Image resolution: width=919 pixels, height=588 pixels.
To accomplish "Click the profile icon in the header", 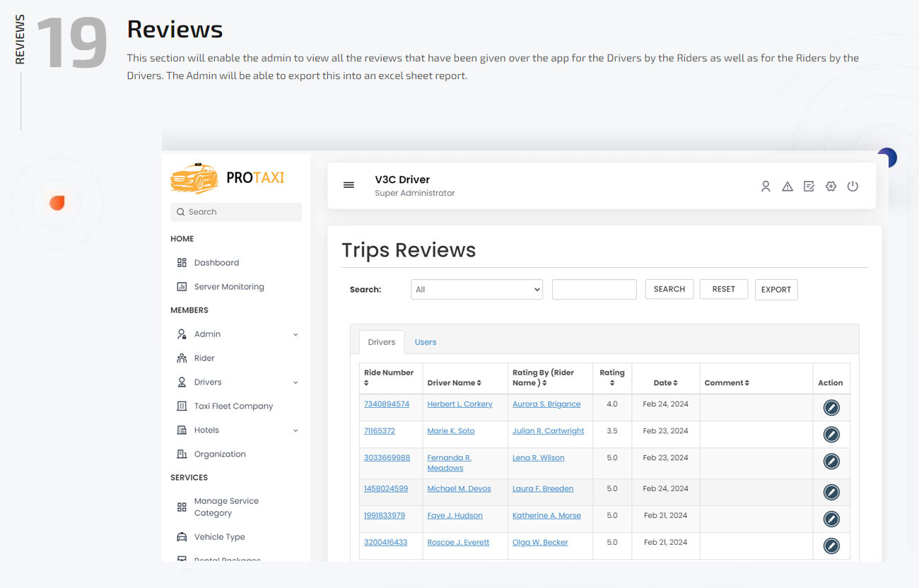I will click(x=766, y=186).
